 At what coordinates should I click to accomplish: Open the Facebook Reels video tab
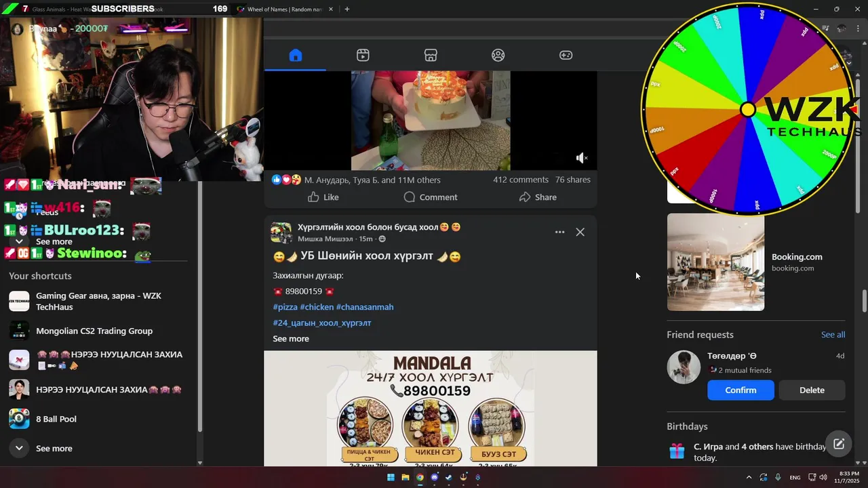pos(363,56)
